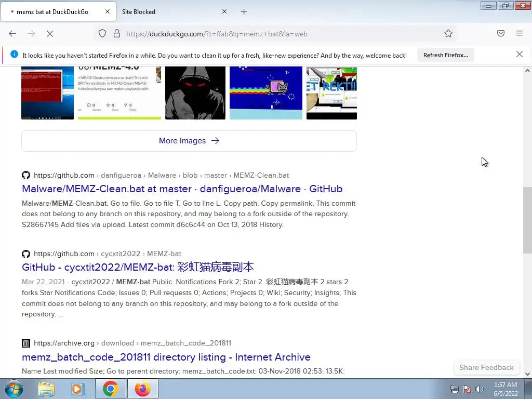Open Malware/MEMZ-Clean.bat GitHub result
This screenshot has width=532, height=399.
point(182,189)
